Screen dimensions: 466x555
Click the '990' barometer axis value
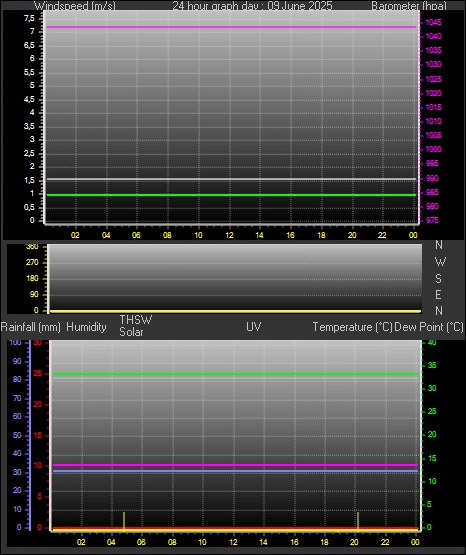point(432,178)
